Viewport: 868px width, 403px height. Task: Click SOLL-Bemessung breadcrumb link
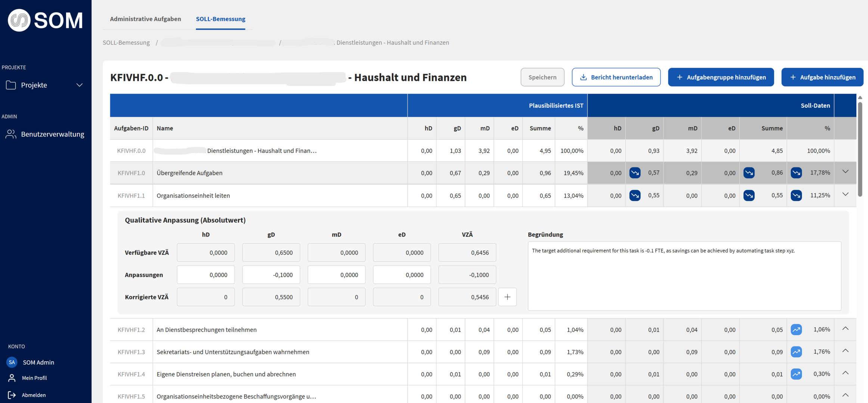point(126,43)
